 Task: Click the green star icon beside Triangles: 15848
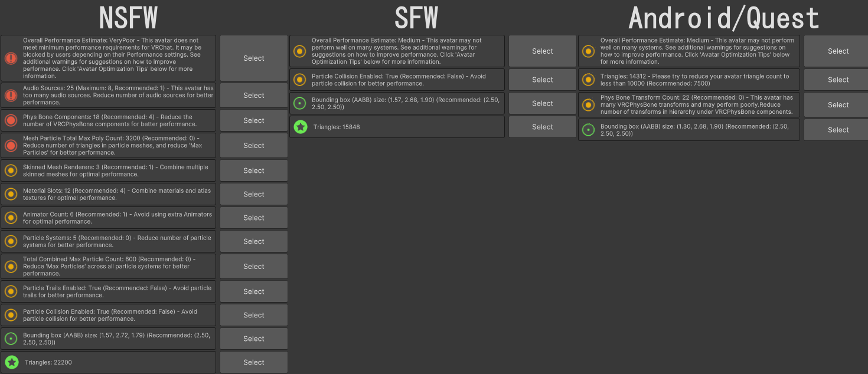click(x=300, y=127)
